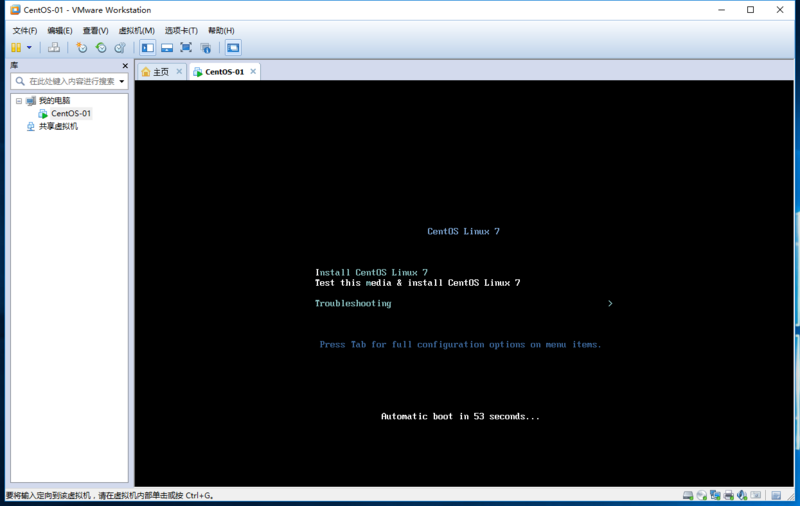Click the VMware Workstation title bar icon
Screen dimensions: 800x506
click(15, 10)
